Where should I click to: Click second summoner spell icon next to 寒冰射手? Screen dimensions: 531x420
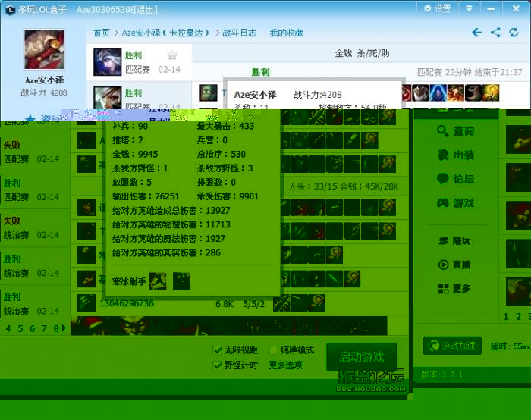(x=181, y=281)
